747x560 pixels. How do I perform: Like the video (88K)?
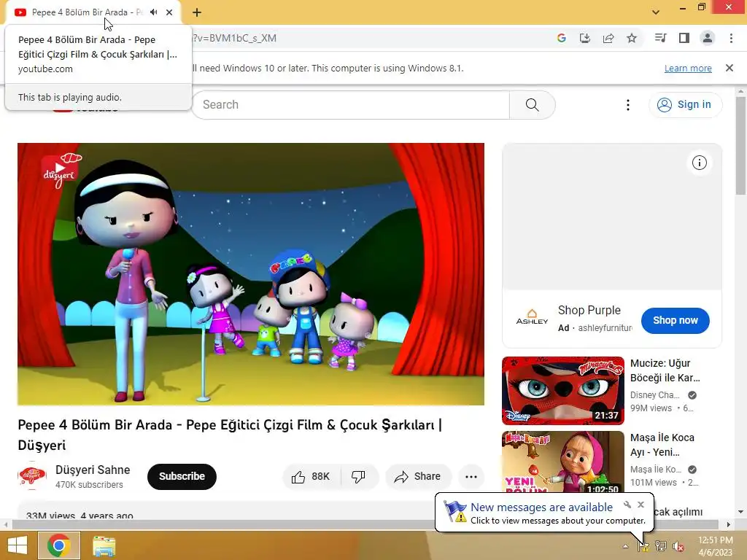pyautogui.click(x=311, y=477)
